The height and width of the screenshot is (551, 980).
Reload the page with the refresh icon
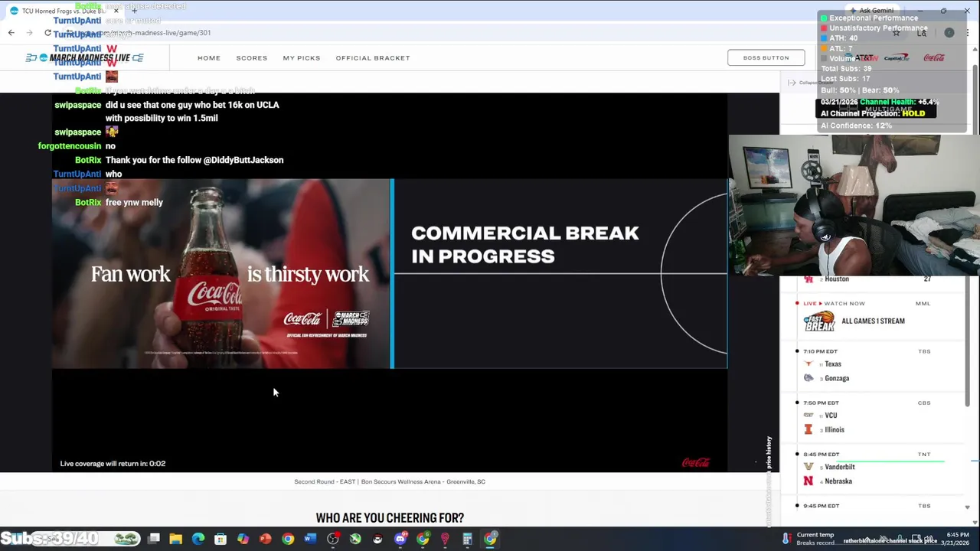tap(47, 33)
